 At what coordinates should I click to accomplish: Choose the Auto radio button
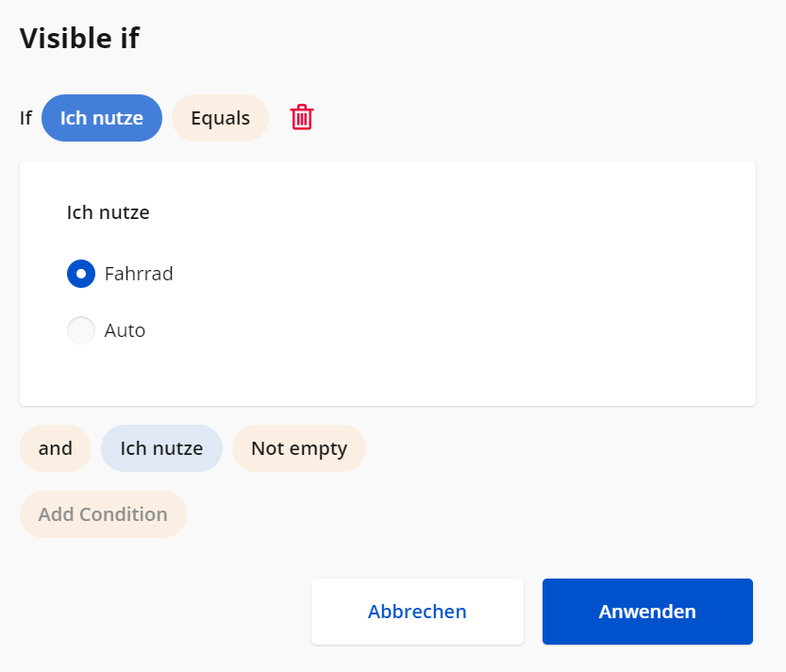(x=81, y=330)
